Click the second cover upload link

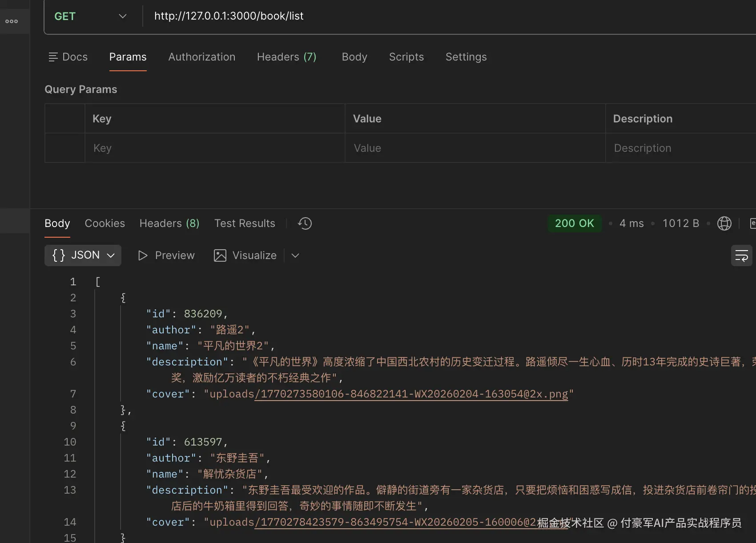click(x=411, y=523)
